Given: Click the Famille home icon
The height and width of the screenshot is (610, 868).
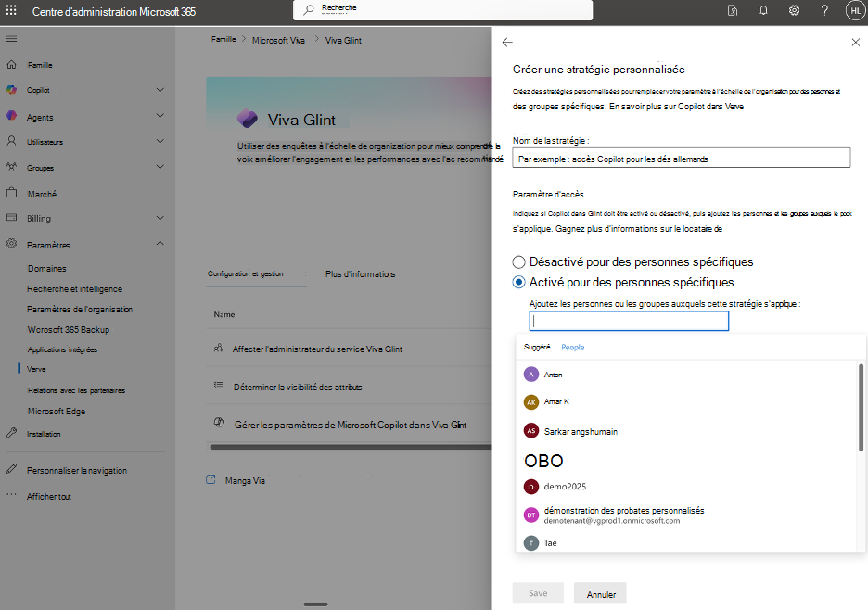Looking at the screenshot, I should pos(12,65).
